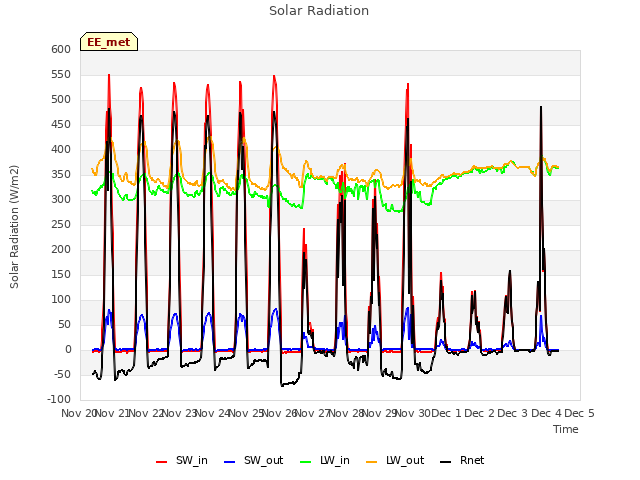The width and height of the screenshot is (640, 480).
Task: Click the Dec 2 x-axis label
Action: [479, 413]
